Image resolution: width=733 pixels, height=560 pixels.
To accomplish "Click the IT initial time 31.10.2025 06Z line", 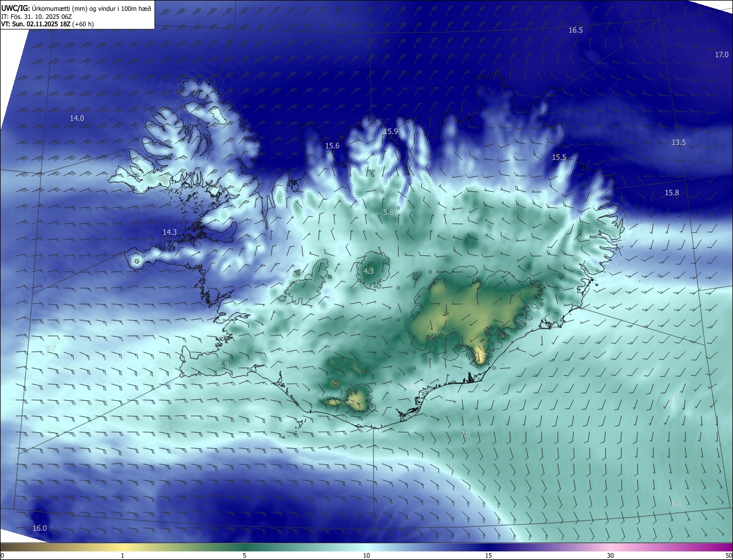I will 37,17.
